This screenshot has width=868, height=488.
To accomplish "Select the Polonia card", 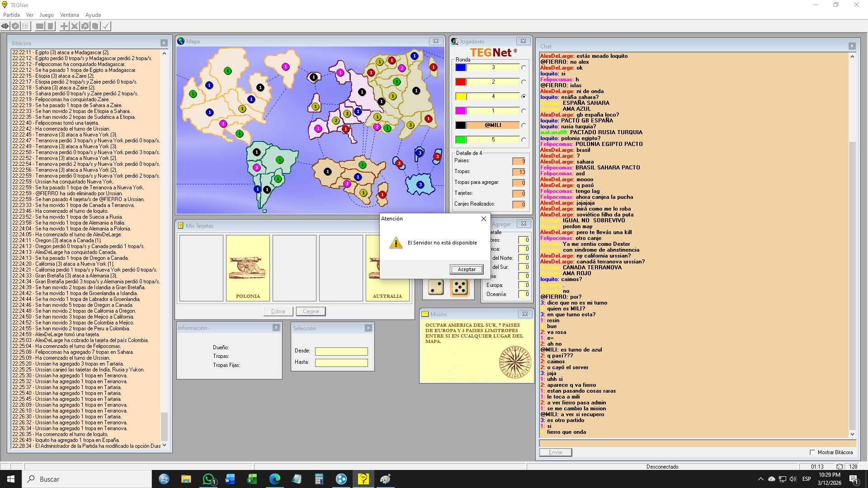I will pyautogui.click(x=248, y=268).
